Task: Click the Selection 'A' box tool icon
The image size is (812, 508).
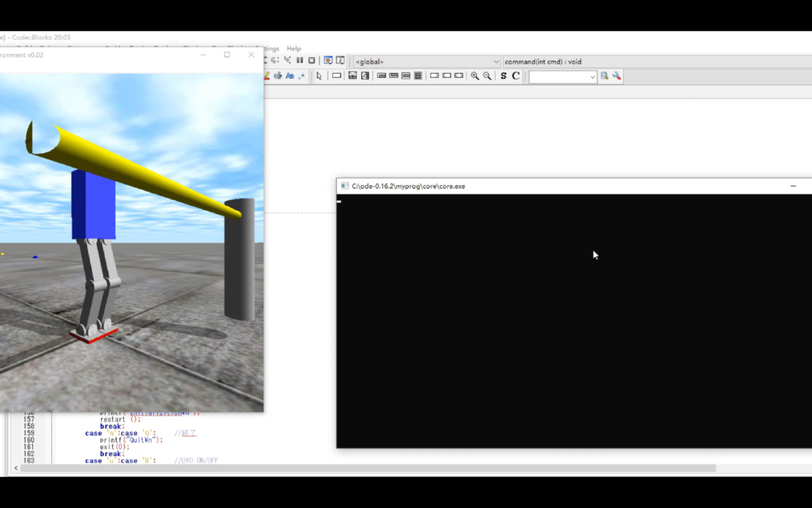Action: click(x=365, y=76)
